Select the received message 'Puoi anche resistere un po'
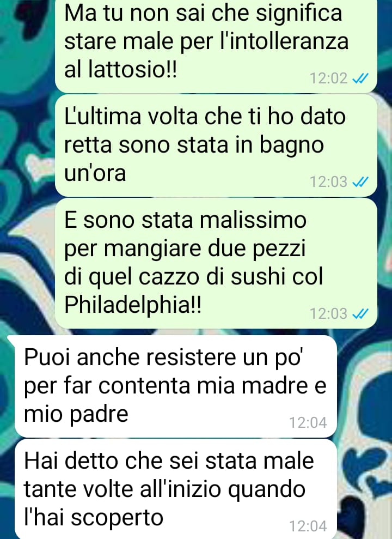The image size is (392, 539). tap(176, 386)
